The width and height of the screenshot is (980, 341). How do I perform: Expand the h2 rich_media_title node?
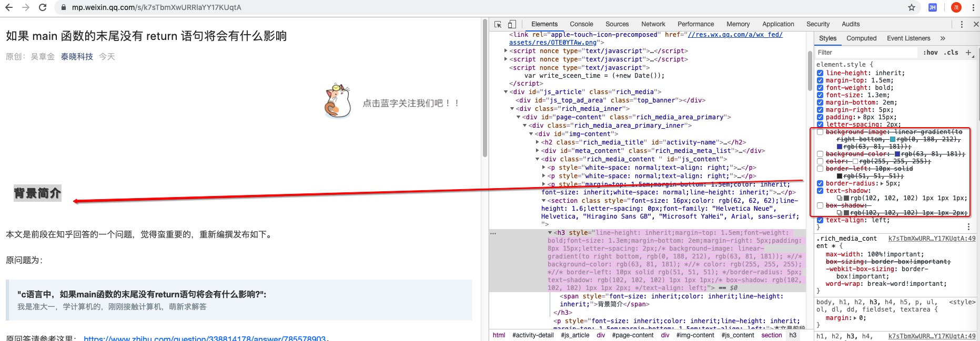538,142
